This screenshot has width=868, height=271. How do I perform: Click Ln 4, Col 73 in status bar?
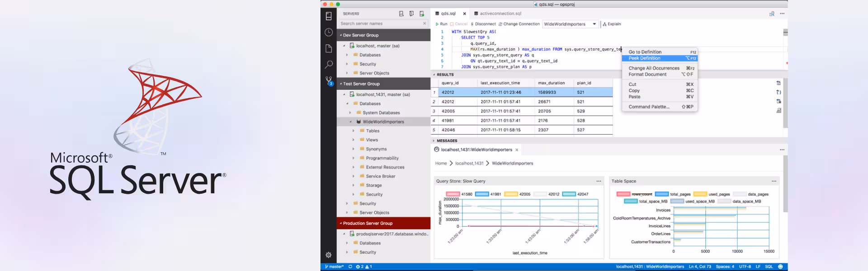700,266
